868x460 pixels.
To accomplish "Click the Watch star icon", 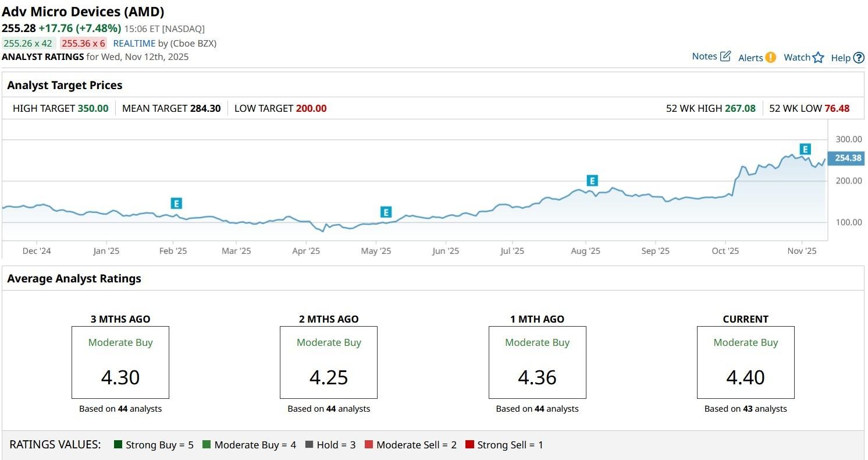I will [x=819, y=57].
